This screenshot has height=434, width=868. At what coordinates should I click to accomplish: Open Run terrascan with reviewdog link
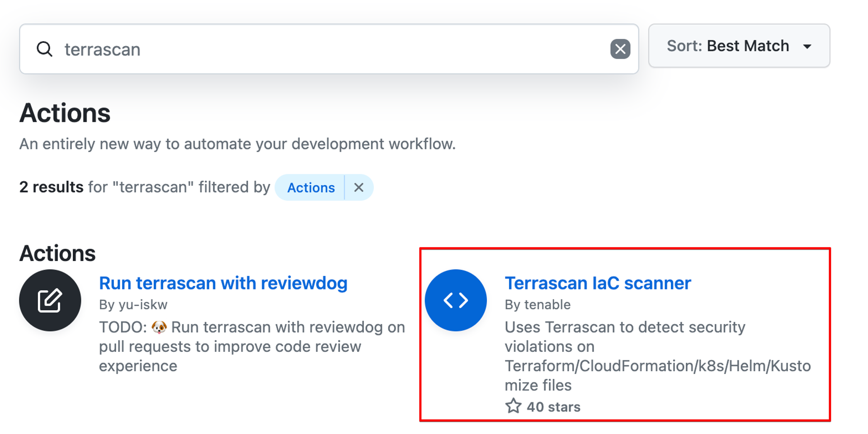[x=223, y=283]
